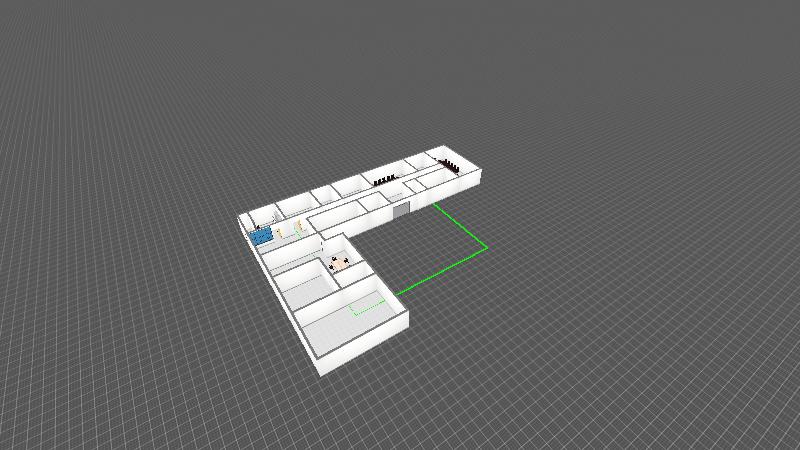Image resolution: width=800 pixels, height=450 pixels.
Task: Select the lower green line segment touching the building
Action: click(x=441, y=271)
